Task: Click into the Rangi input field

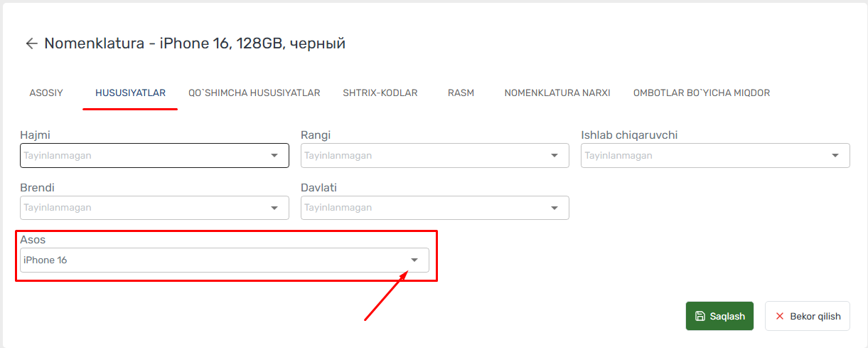Action: (x=434, y=156)
